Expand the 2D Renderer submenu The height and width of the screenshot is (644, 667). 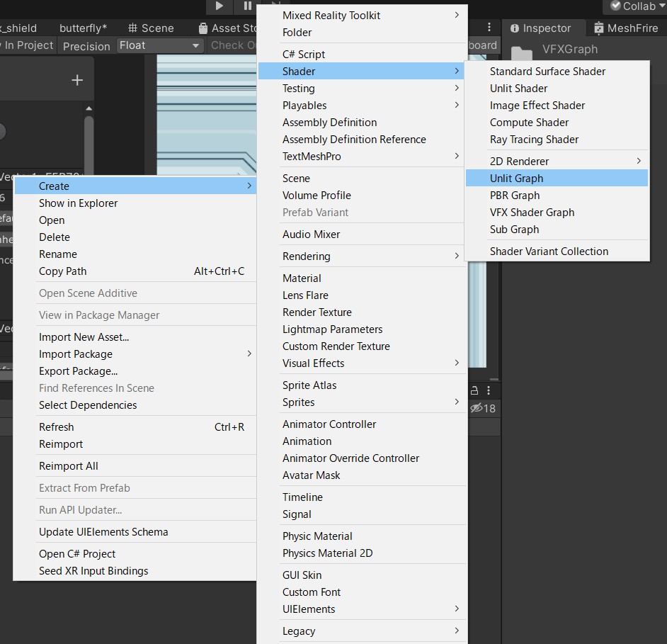click(557, 162)
